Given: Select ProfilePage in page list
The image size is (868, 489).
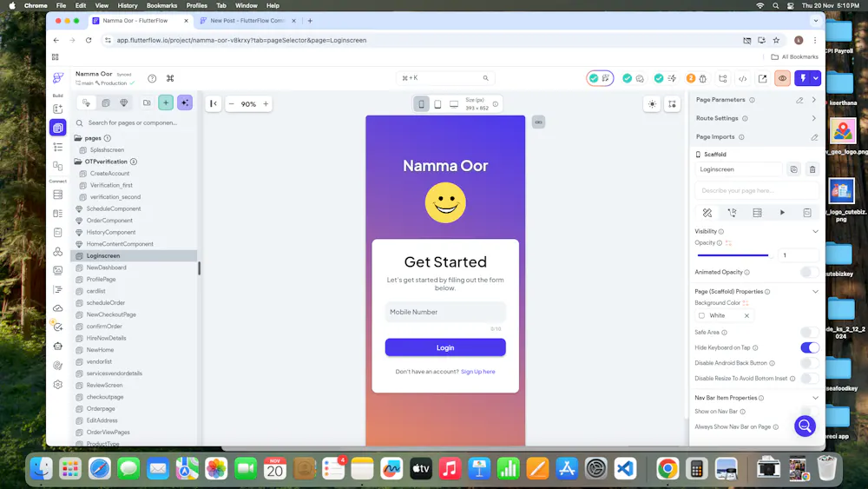Looking at the screenshot, I should [101, 279].
